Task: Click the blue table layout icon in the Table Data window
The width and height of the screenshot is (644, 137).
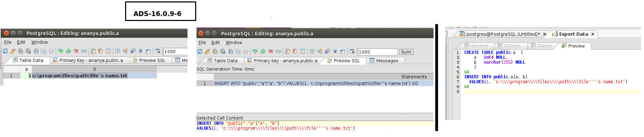Action: tap(148, 51)
